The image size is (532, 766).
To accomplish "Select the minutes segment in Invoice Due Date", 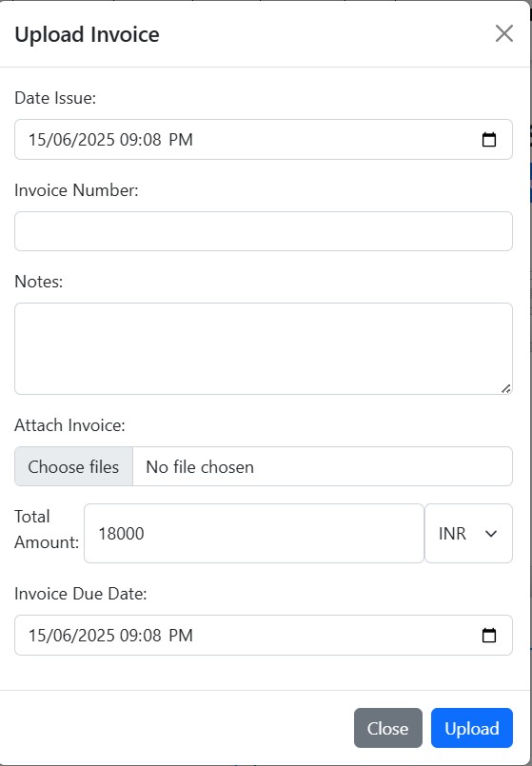I will [152, 635].
